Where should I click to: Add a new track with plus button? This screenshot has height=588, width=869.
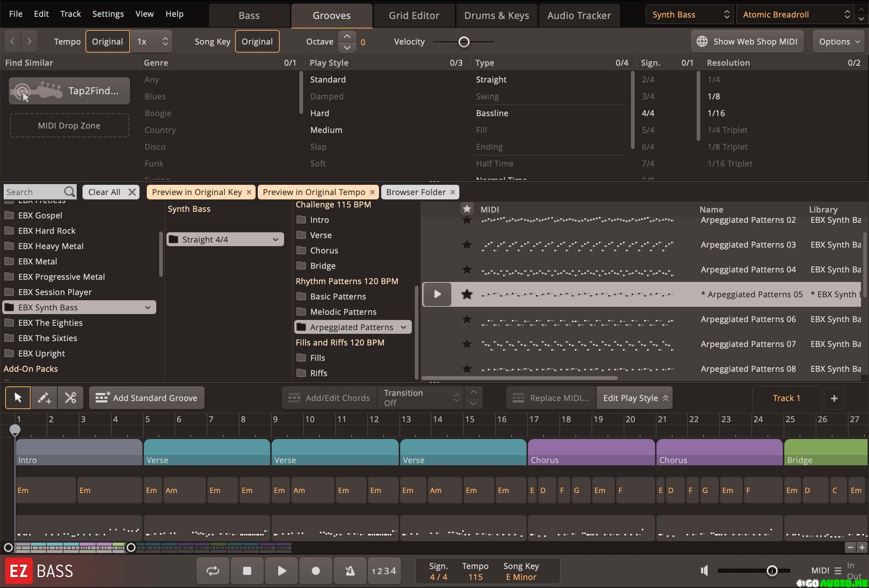834,398
